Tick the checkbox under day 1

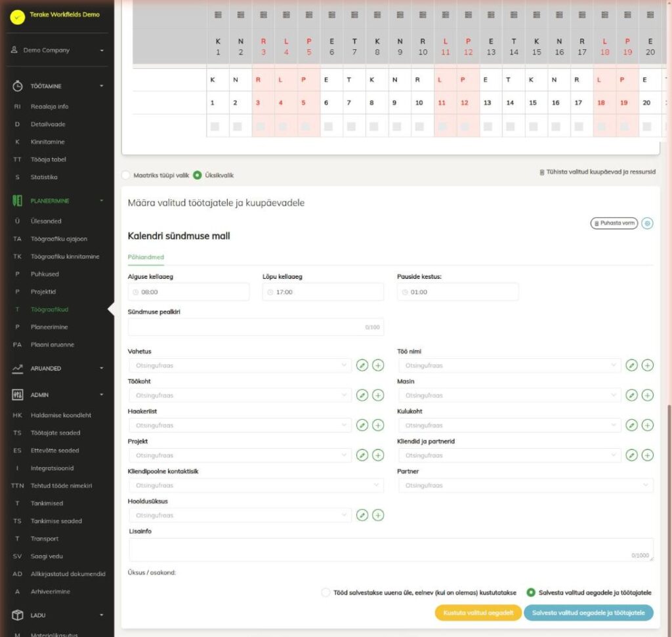(x=215, y=127)
